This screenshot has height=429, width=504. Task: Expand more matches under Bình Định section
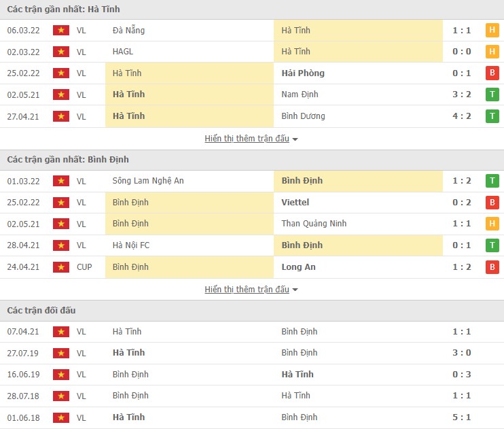[247, 290]
